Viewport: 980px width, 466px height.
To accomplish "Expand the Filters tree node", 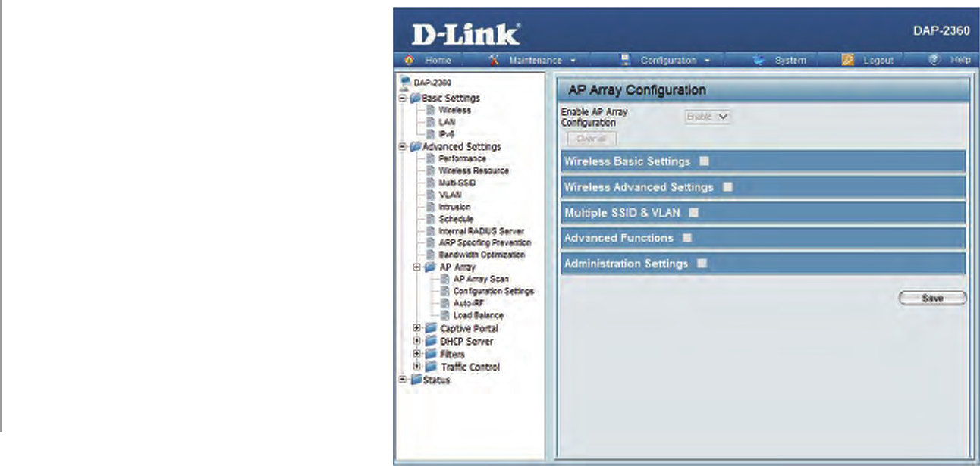I will coord(417,354).
